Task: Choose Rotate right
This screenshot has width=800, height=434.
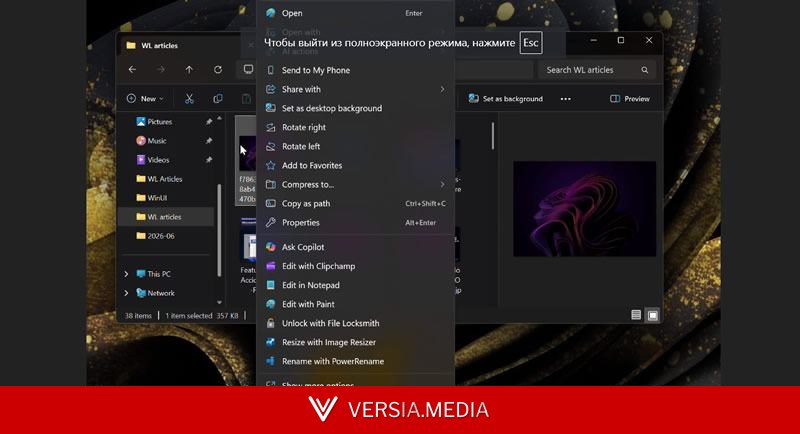Action: pyautogui.click(x=355, y=127)
